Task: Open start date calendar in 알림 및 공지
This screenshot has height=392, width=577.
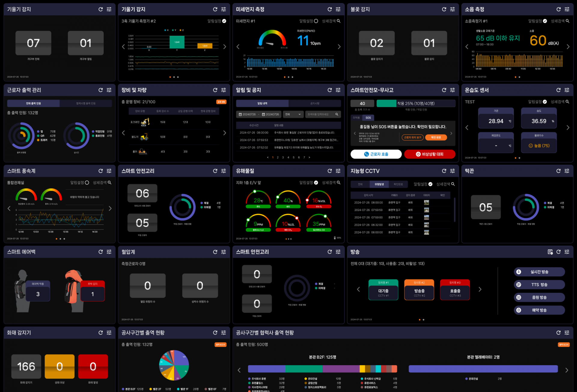Action: pos(240,114)
